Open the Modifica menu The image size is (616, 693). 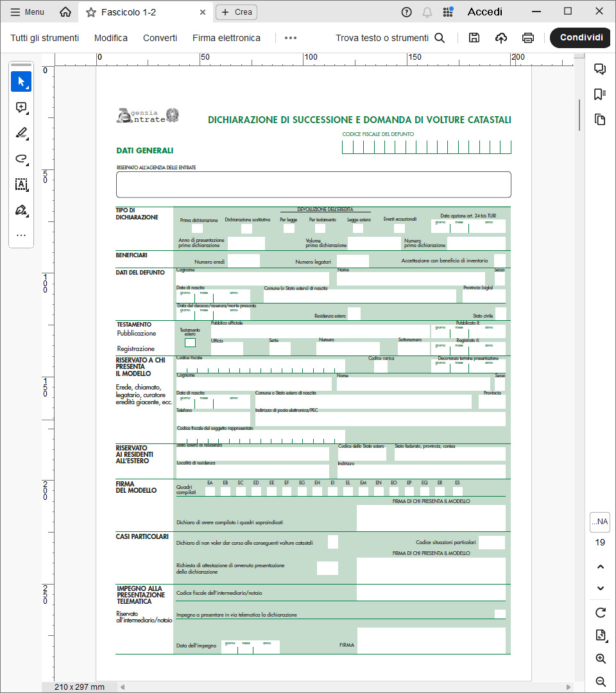111,38
